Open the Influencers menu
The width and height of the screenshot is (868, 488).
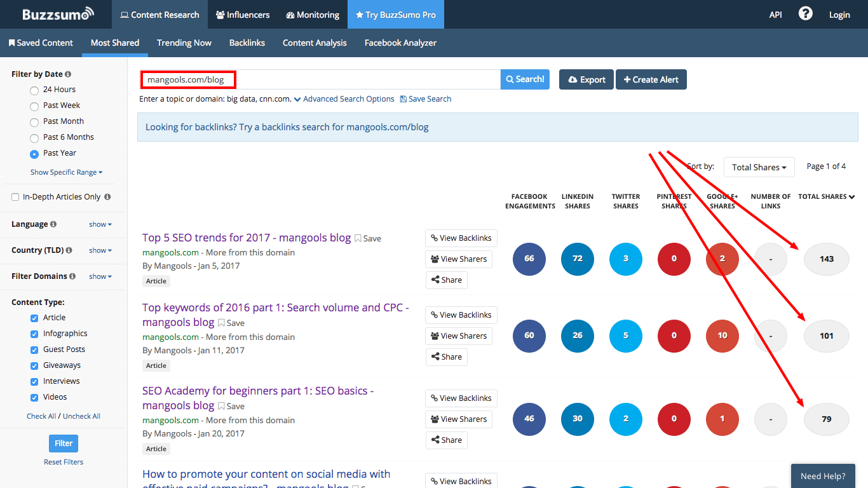(x=243, y=14)
